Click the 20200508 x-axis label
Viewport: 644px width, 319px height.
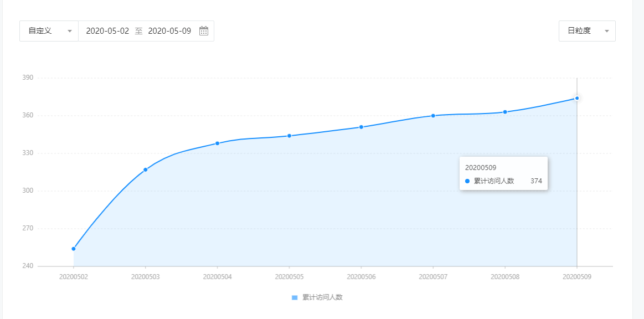(x=505, y=277)
